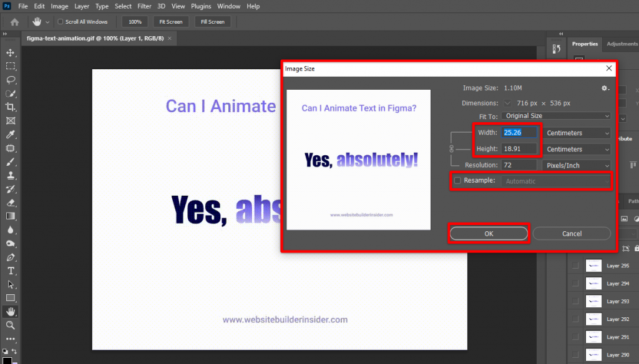
Task: Toggle visibility of Layer 295
Action: tap(575, 266)
